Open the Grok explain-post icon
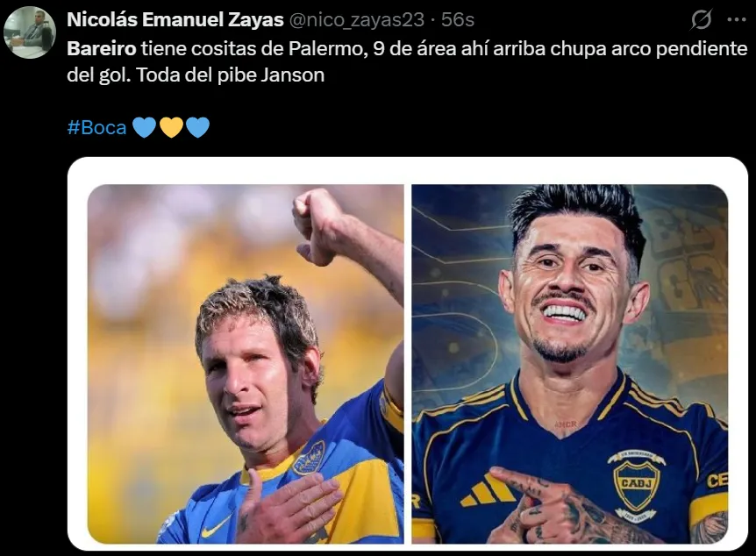 (x=701, y=20)
